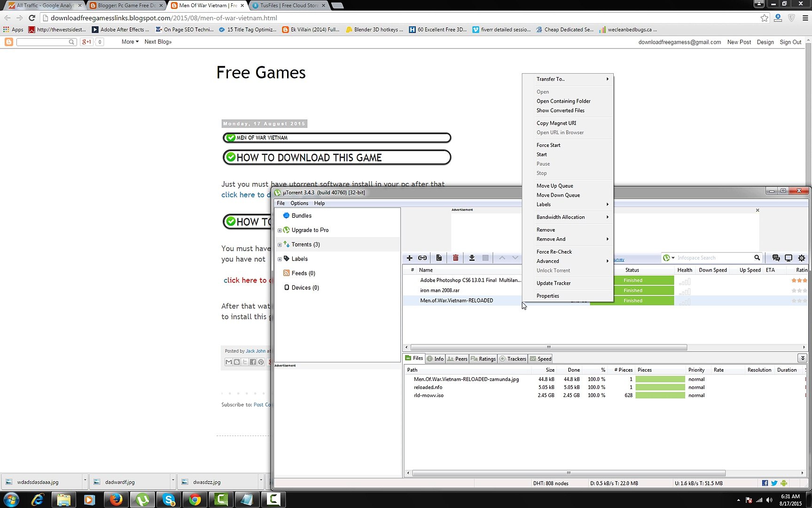The width and height of the screenshot is (812, 508).
Task: Switch to TusFiles Free Cloud Storage browser tab
Action: tap(289, 6)
